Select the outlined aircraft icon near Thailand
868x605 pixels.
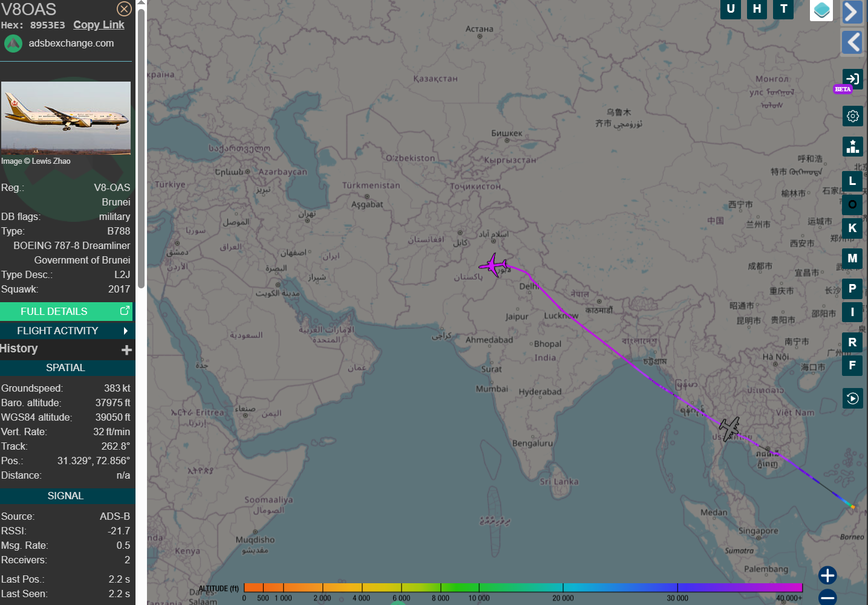point(729,429)
